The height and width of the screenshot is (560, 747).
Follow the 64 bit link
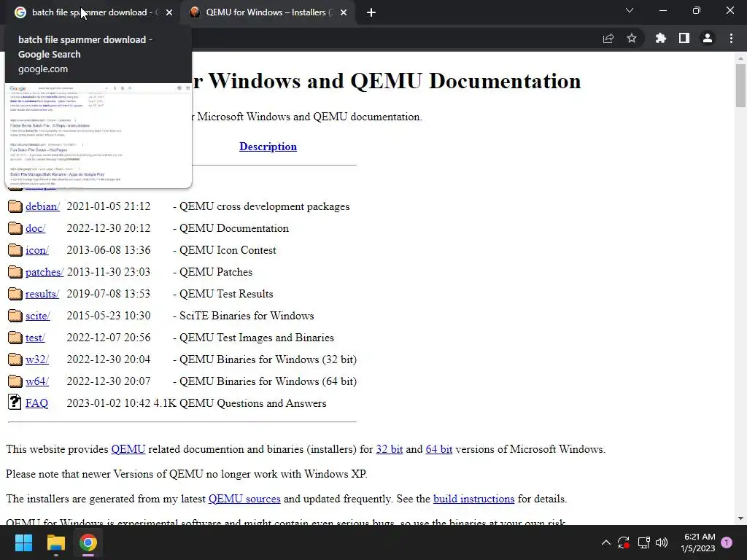tap(438, 449)
